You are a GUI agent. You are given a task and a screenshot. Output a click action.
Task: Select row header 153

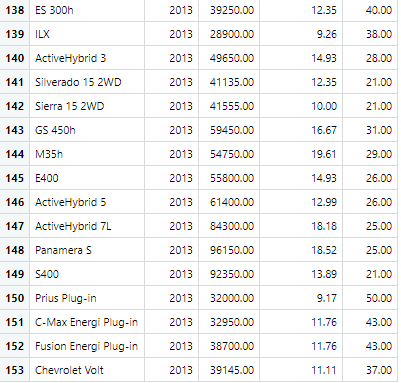15,370
